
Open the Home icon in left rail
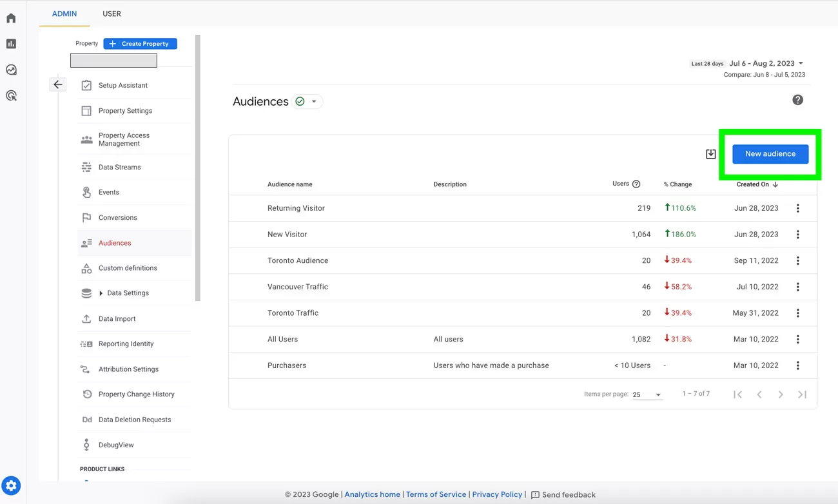pyautogui.click(x=11, y=18)
